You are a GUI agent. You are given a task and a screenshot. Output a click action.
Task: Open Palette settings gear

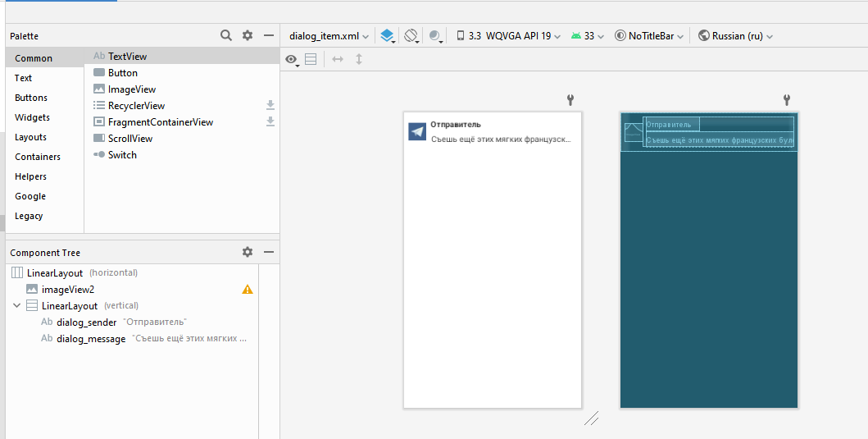coord(248,35)
